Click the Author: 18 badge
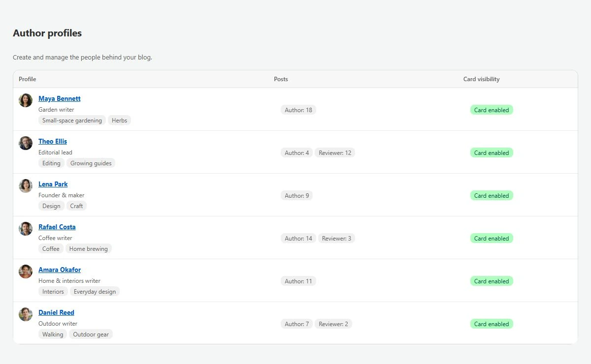591x364 pixels. [298, 110]
